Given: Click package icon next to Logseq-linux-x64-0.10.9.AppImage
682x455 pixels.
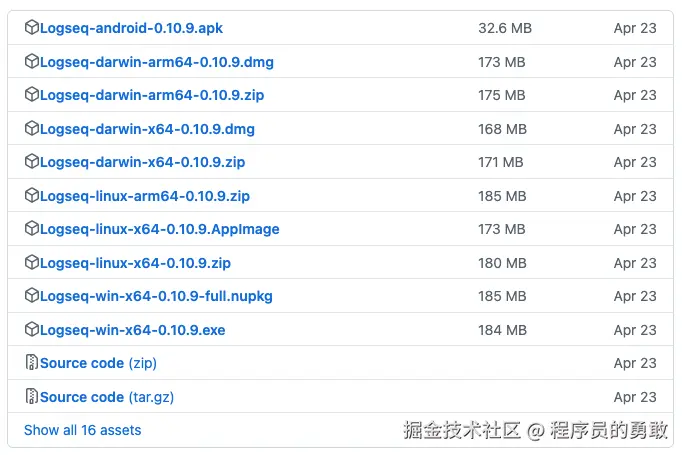Looking at the screenshot, I should pyautogui.click(x=31, y=229).
